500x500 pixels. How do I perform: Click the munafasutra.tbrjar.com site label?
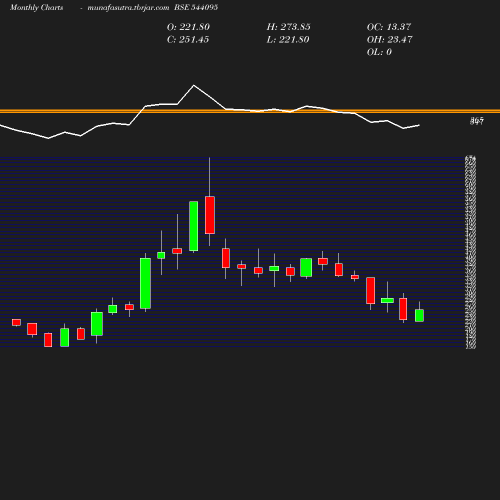pyautogui.click(x=128, y=8)
